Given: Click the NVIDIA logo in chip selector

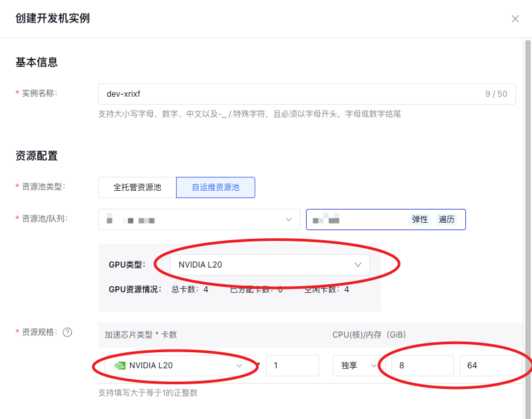Looking at the screenshot, I should coord(120,366).
